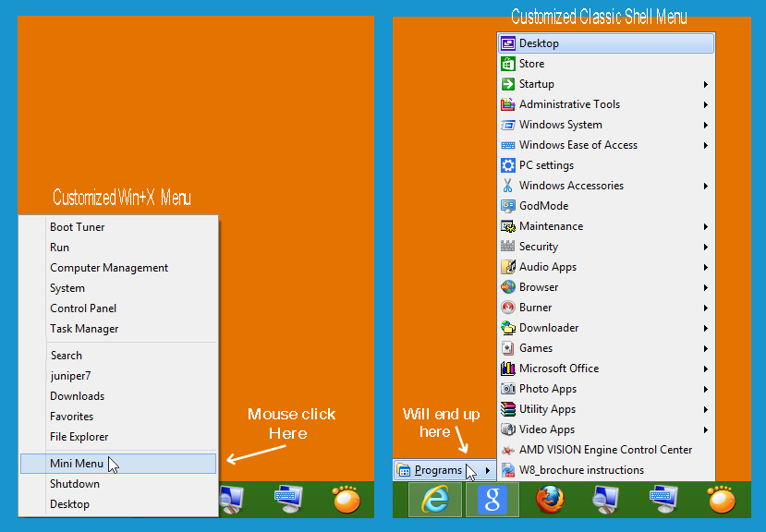Click the PC settings gear icon

pos(508,165)
